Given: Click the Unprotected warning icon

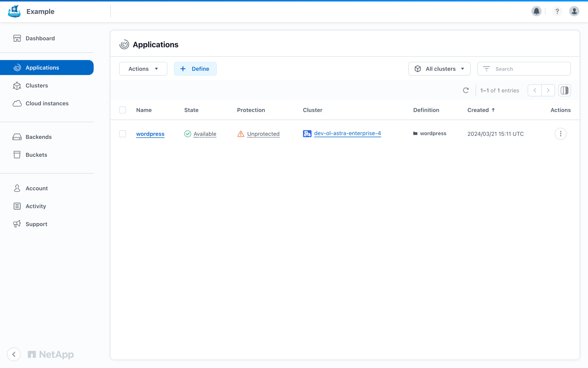Looking at the screenshot, I should tap(241, 134).
